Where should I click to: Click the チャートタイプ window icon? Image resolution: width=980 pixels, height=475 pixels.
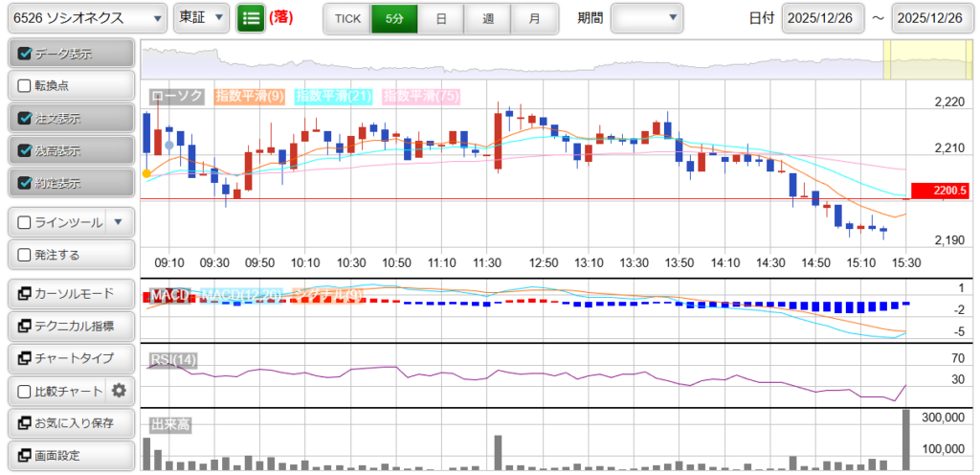(23, 358)
